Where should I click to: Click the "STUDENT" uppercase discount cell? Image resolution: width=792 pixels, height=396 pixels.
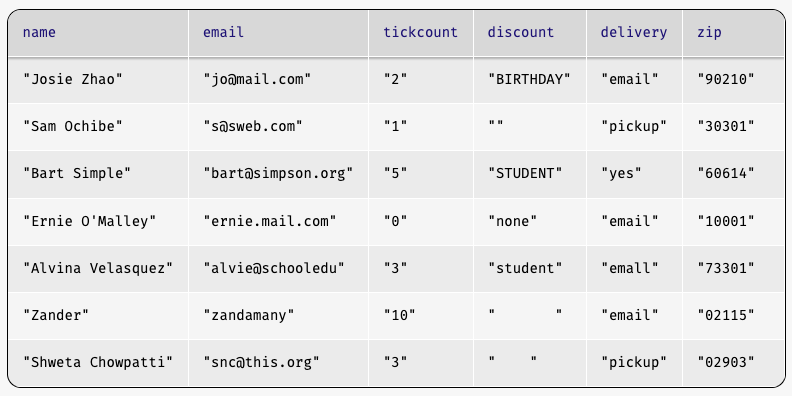tap(530, 174)
